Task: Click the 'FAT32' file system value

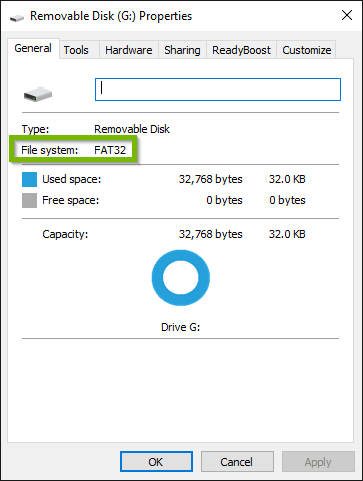Action: pos(110,150)
